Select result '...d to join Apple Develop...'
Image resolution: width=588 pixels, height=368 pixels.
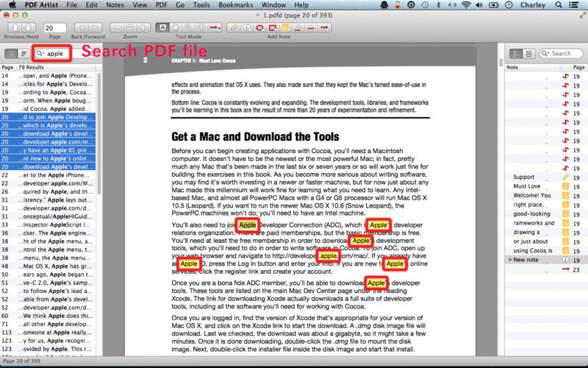coord(48,117)
